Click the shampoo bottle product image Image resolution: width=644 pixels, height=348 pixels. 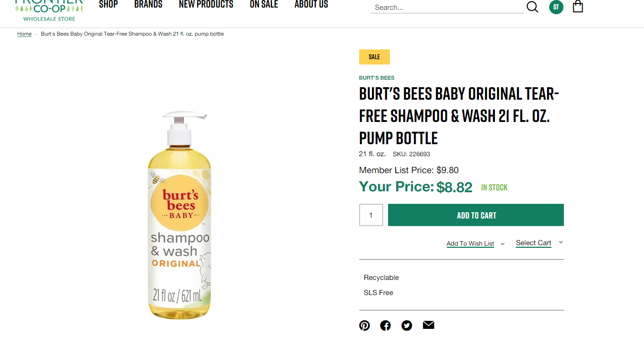coord(180,215)
